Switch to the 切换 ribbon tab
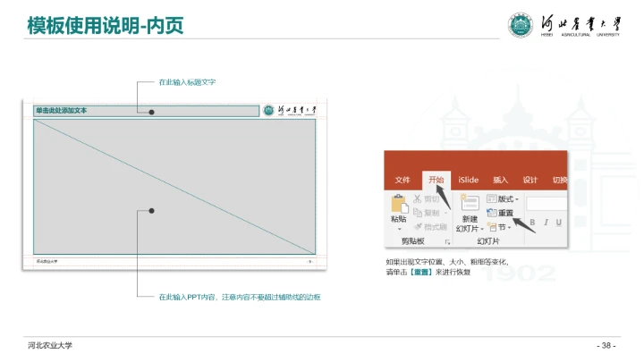The image size is (644, 362). 559,180
